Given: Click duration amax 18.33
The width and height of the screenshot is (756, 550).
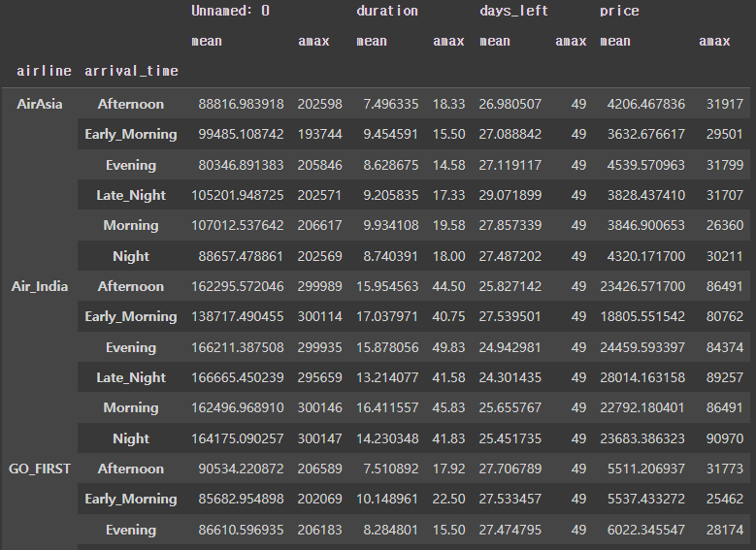Looking at the screenshot, I should click(449, 104).
